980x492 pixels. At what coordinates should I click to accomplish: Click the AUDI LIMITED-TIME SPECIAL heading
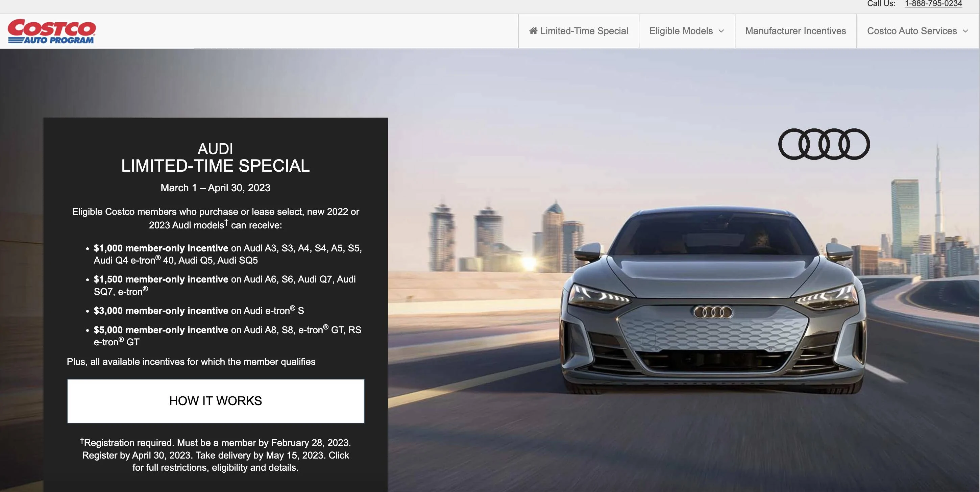215,157
